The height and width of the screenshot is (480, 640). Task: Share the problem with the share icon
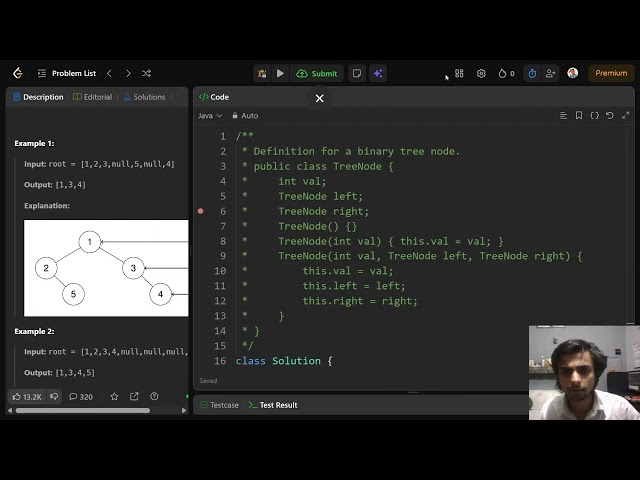click(x=134, y=396)
